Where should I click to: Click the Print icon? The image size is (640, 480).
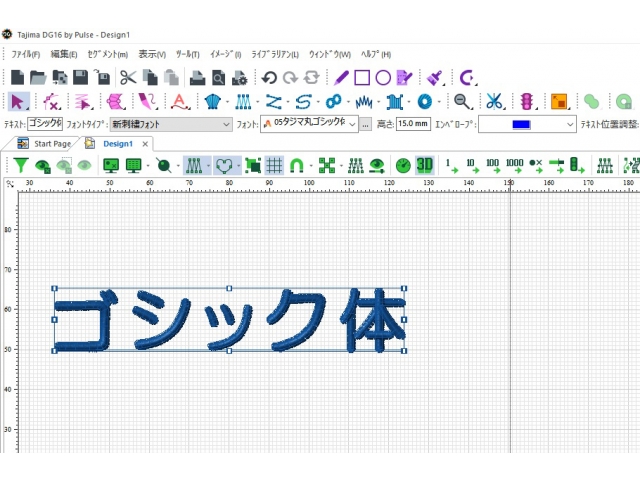[198, 78]
